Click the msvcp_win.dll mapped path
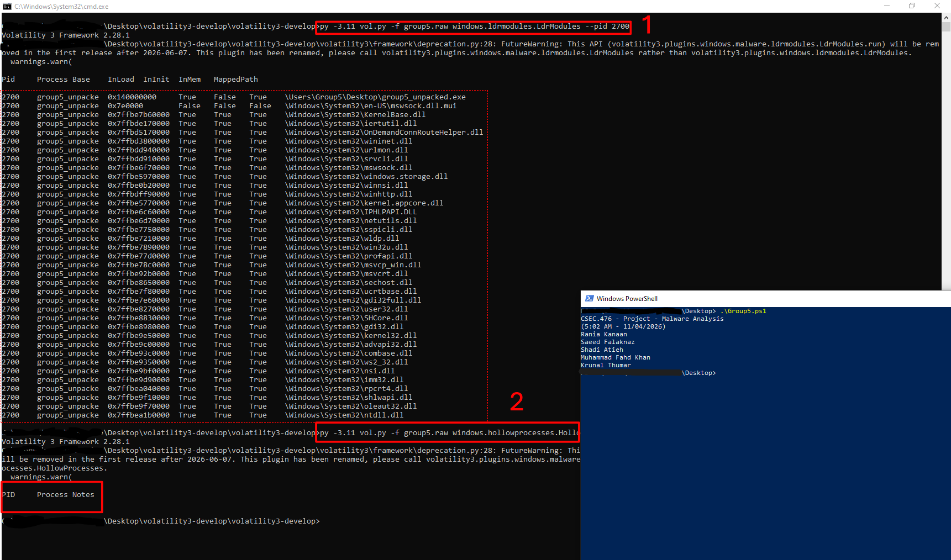 [x=353, y=265]
